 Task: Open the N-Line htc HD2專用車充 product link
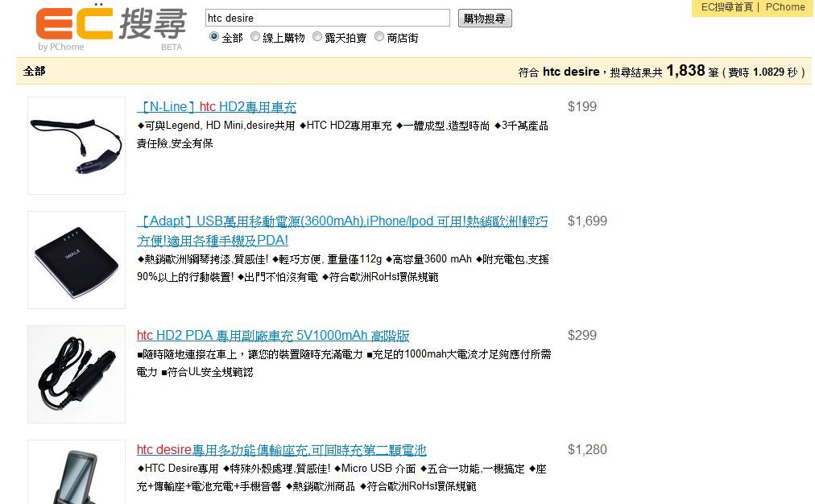tap(217, 107)
